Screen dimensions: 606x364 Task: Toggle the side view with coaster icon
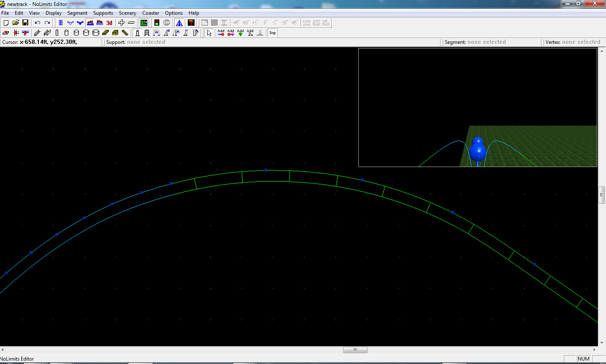pos(90,23)
